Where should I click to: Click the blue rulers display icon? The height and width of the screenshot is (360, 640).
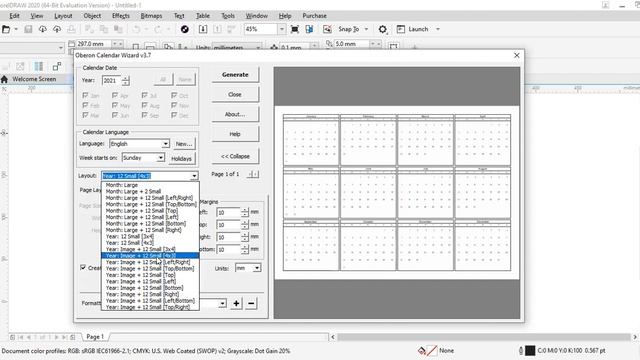tap(309, 29)
